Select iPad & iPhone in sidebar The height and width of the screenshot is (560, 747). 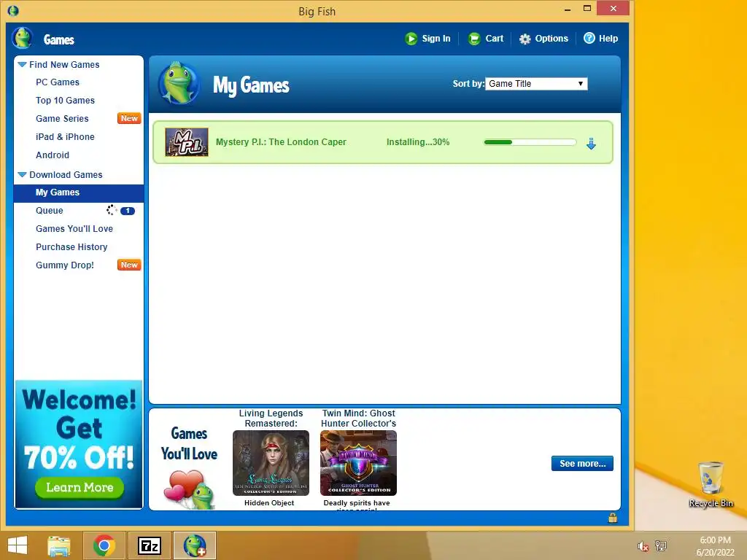pos(65,136)
